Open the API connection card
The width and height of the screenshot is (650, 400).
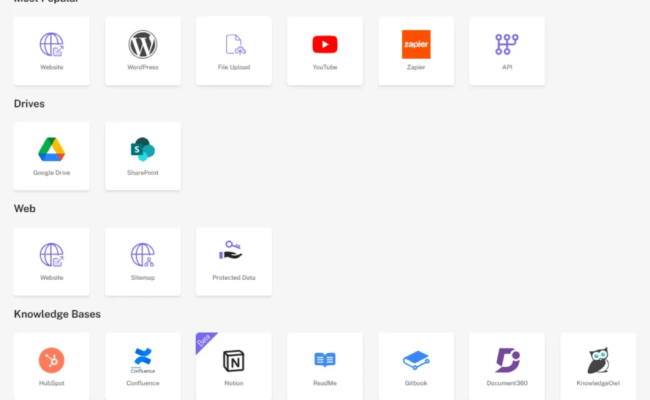(507, 51)
